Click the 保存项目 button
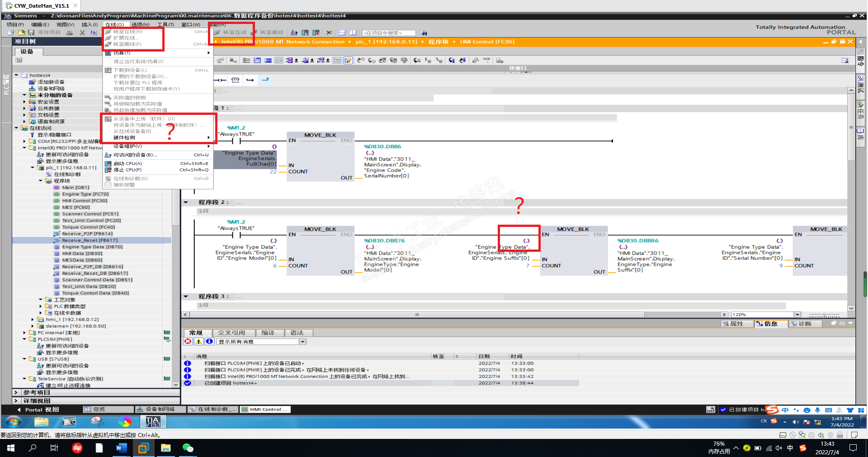 (x=45, y=33)
